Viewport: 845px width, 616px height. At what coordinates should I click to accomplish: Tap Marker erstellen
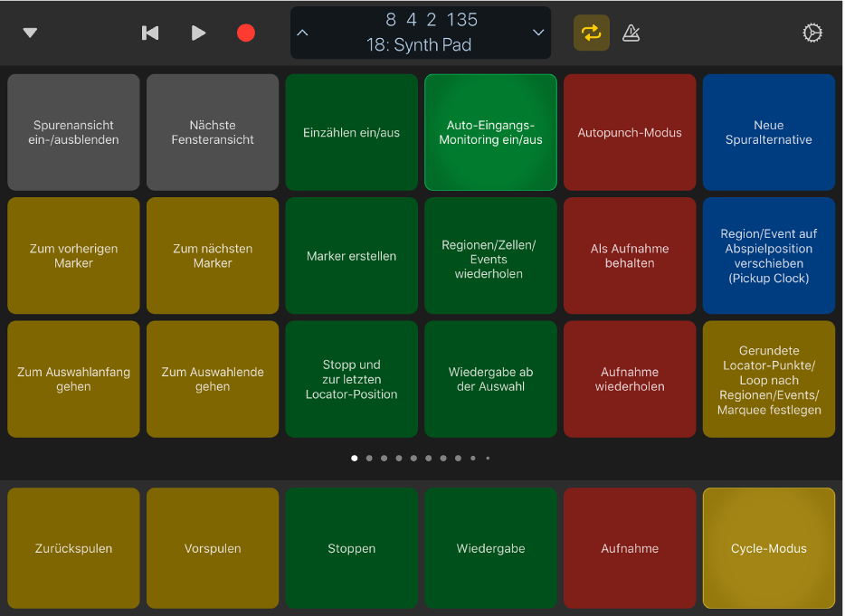click(x=351, y=255)
